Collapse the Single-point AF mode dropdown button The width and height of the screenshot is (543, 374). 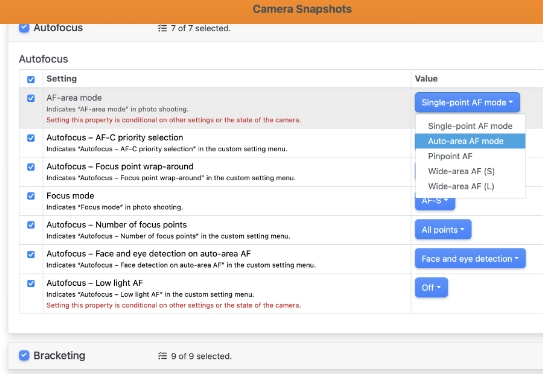tap(467, 102)
